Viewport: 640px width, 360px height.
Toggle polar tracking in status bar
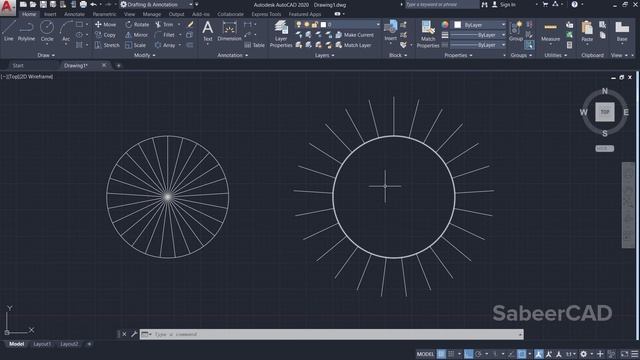point(478,354)
